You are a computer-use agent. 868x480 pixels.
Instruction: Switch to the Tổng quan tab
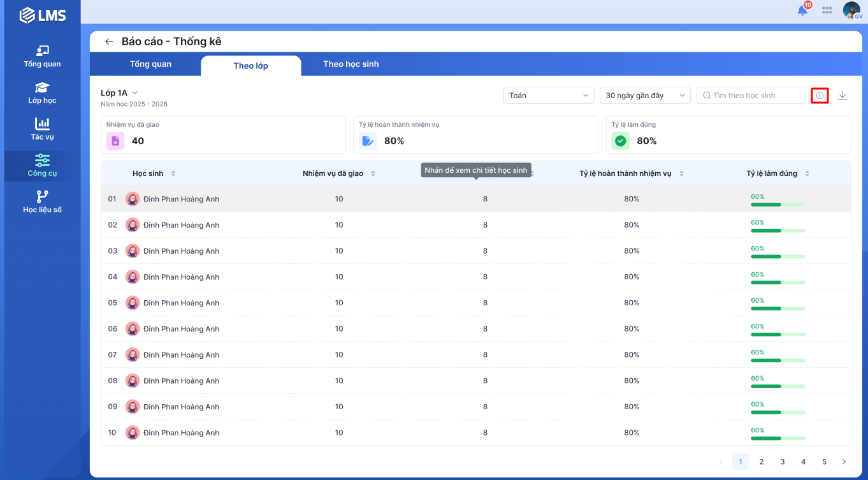tap(150, 64)
